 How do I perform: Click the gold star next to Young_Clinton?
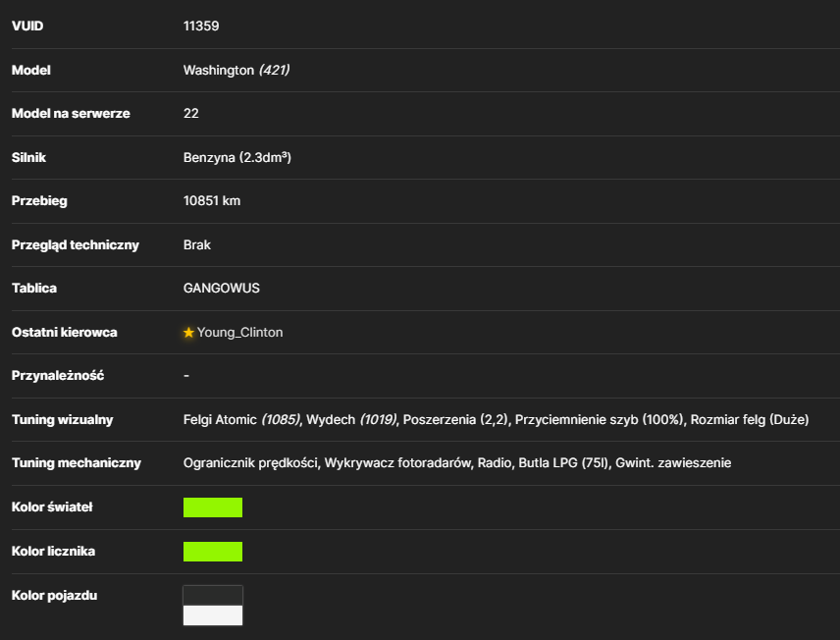(x=188, y=333)
